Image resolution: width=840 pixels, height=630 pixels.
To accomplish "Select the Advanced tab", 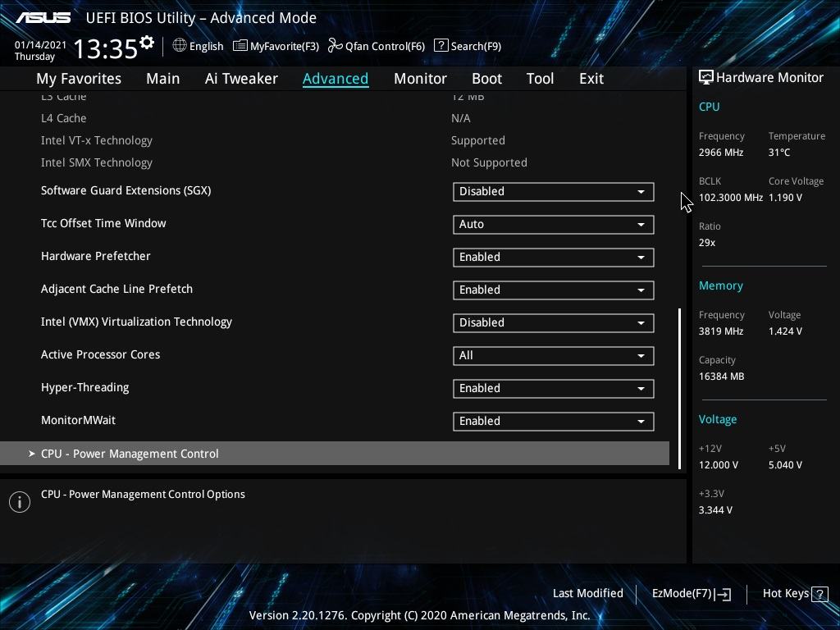I will pos(336,79).
